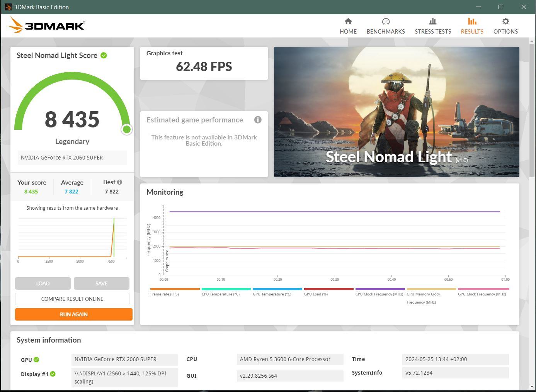Click the Time value 2024-05-25 13:44
The width and height of the screenshot is (536, 392).
pyautogui.click(x=456, y=359)
